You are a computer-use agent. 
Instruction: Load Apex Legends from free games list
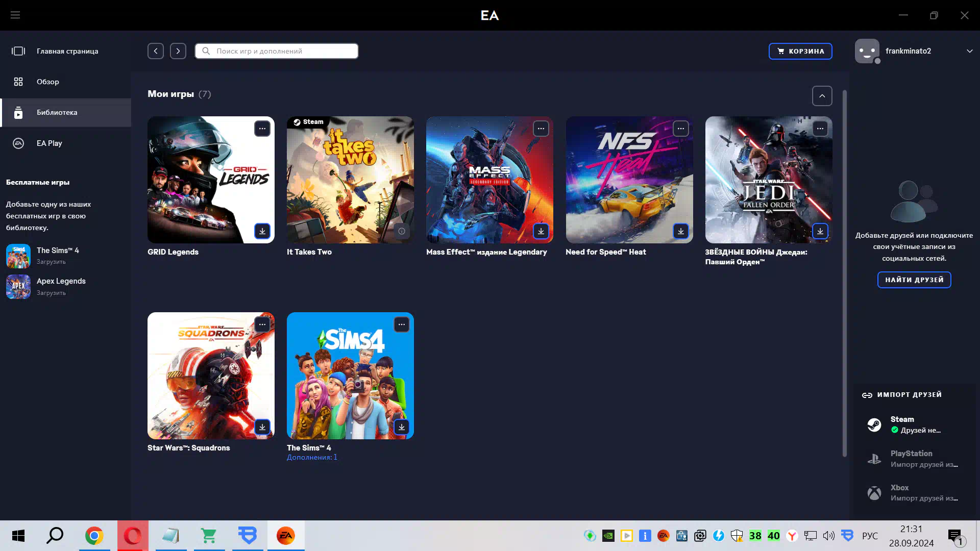[51, 293]
